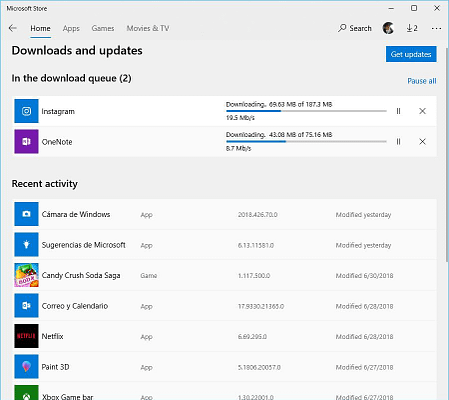The height and width of the screenshot is (400, 449).
Task: Click version 6.69.295.0 text
Action: tap(252, 337)
